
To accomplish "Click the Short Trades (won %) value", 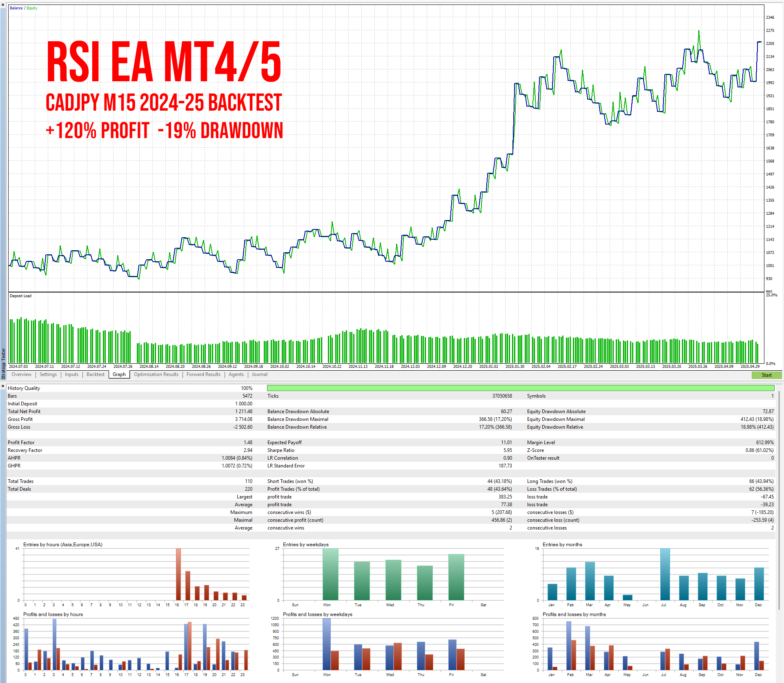I will (499, 481).
